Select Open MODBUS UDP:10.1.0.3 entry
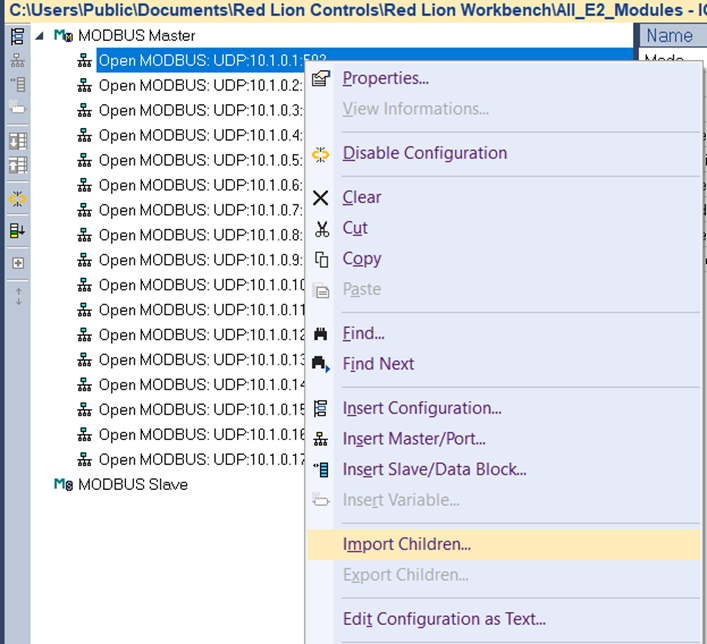The height and width of the screenshot is (644, 707). coord(201,110)
